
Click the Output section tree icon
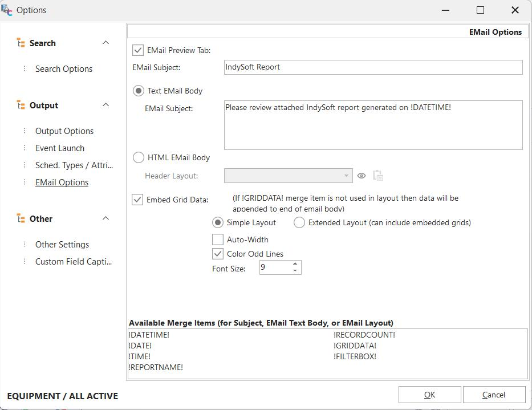coord(21,105)
